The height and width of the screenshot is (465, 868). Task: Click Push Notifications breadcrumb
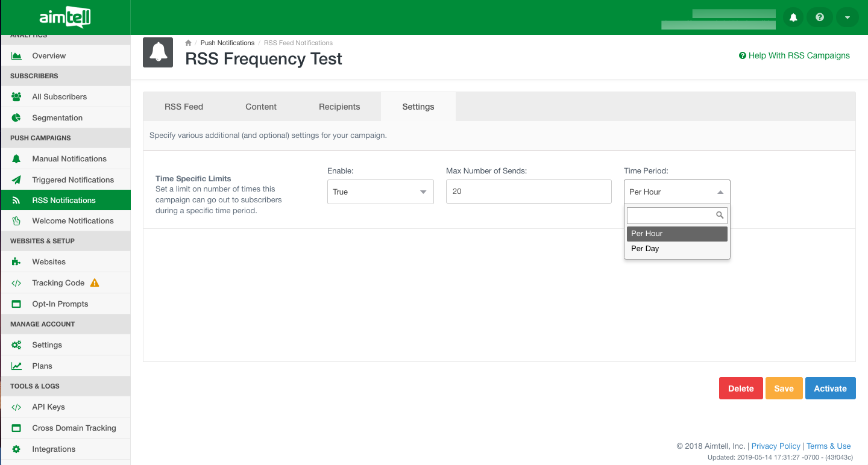click(x=227, y=43)
